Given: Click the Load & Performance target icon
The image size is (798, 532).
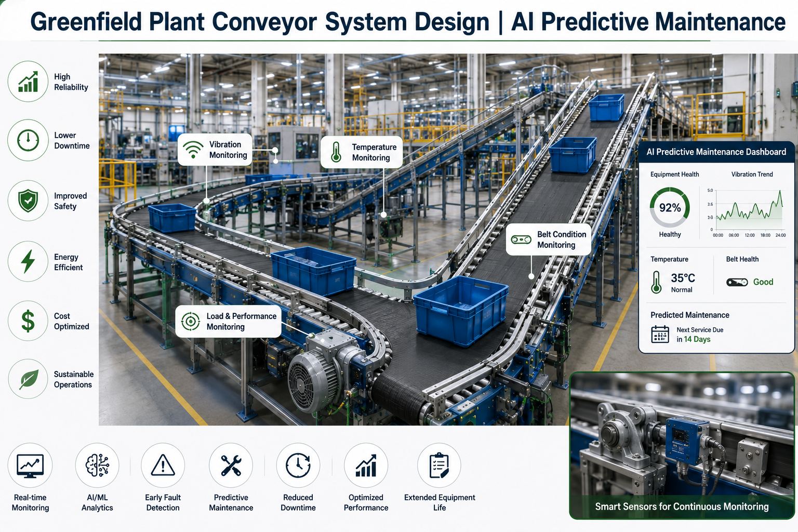Looking at the screenshot, I should pyautogui.click(x=191, y=322).
